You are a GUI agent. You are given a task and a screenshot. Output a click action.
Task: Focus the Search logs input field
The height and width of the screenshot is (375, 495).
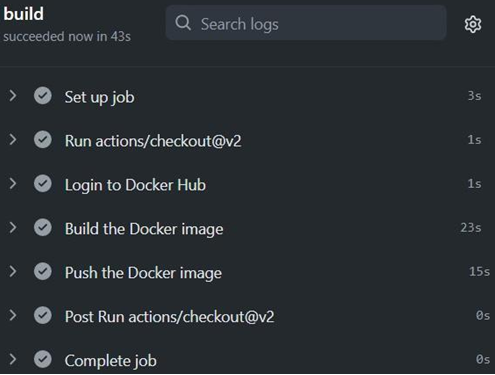pyautogui.click(x=306, y=23)
